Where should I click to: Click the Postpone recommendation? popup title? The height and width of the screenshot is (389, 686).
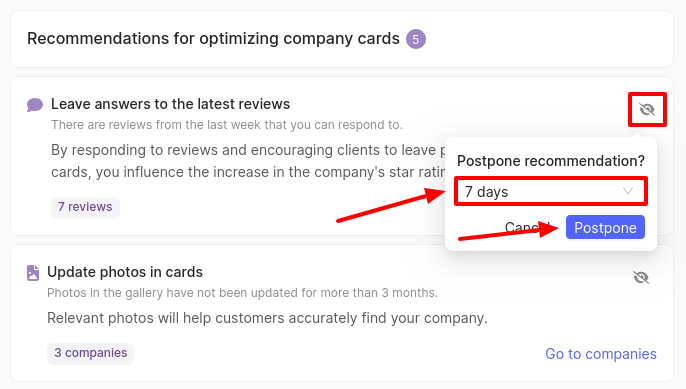coord(551,161)
